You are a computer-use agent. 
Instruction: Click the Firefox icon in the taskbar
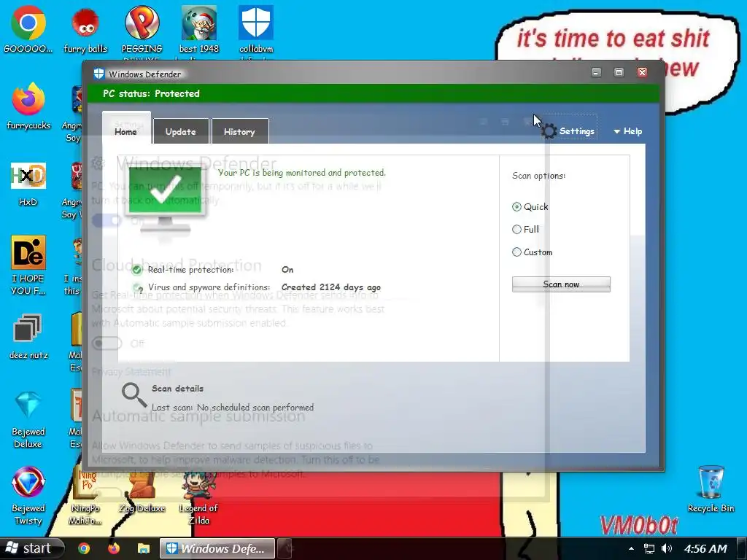(x=113, y=548)
